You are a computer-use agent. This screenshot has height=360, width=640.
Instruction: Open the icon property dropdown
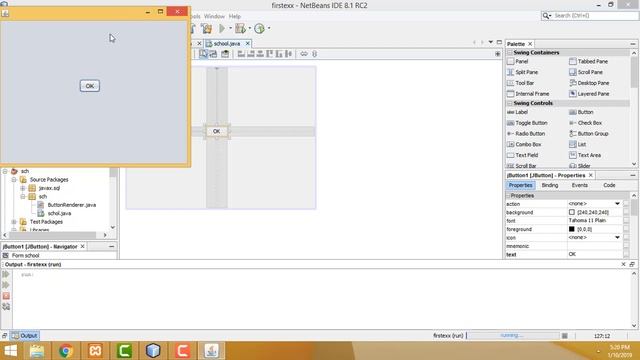617,238
